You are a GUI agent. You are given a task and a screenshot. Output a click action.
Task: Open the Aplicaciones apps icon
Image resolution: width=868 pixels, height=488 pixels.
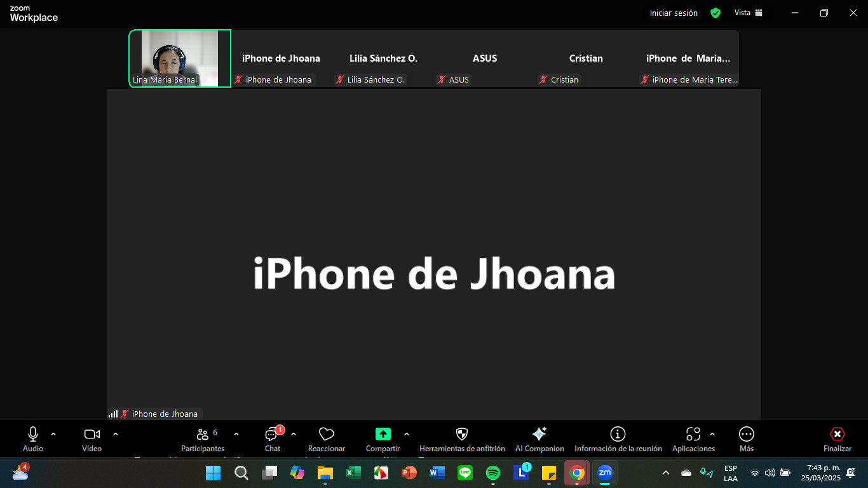click(693, 435)
